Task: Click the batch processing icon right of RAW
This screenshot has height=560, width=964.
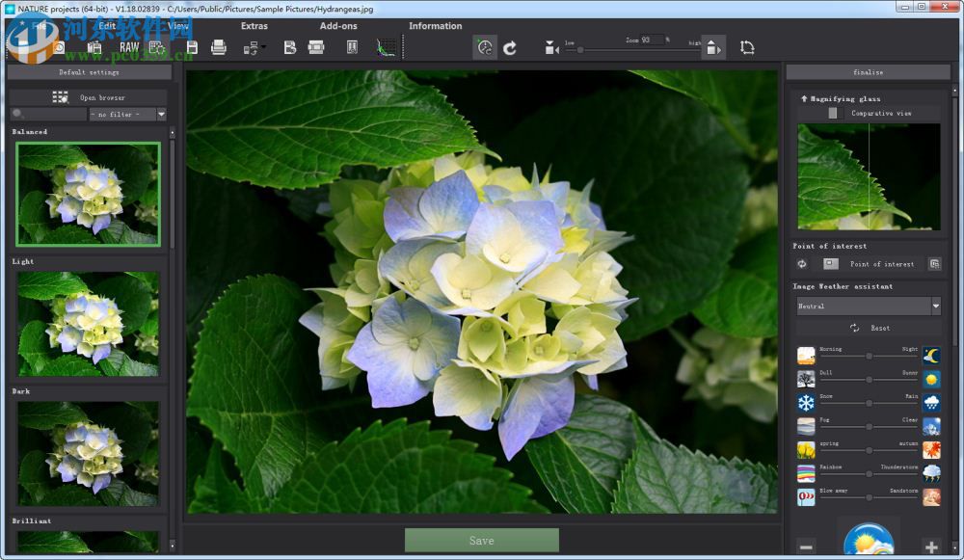Action: (157, 47)
